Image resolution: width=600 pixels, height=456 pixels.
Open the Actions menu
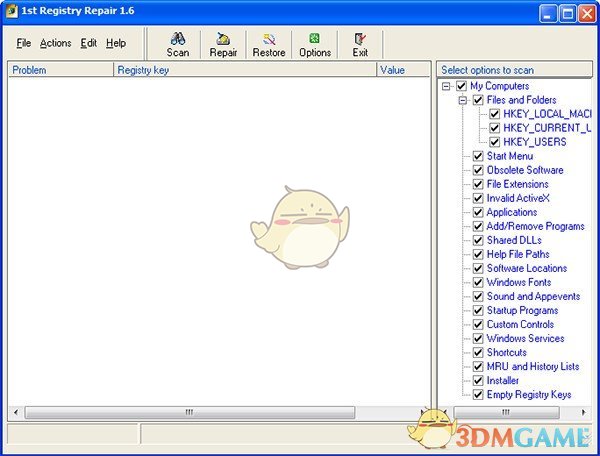coord(55,43)
